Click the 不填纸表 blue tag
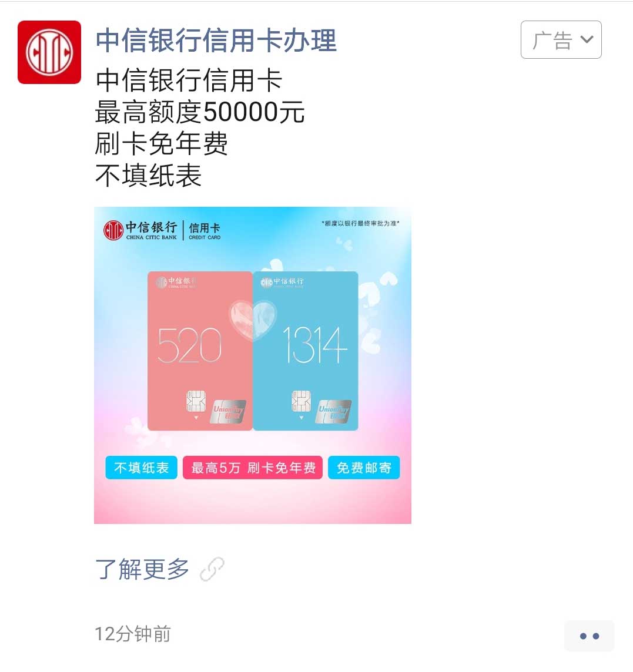Screen dimensions: 633x672 tap(141, 468)
